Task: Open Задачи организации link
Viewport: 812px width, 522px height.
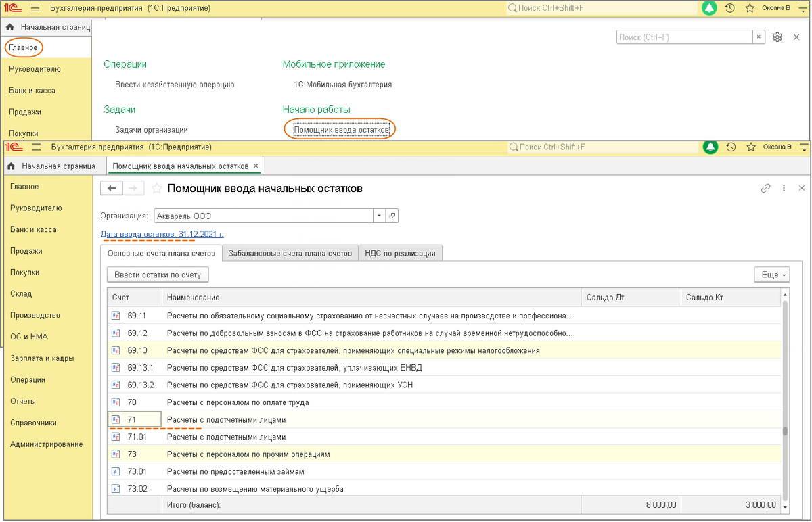Action: 152,129
